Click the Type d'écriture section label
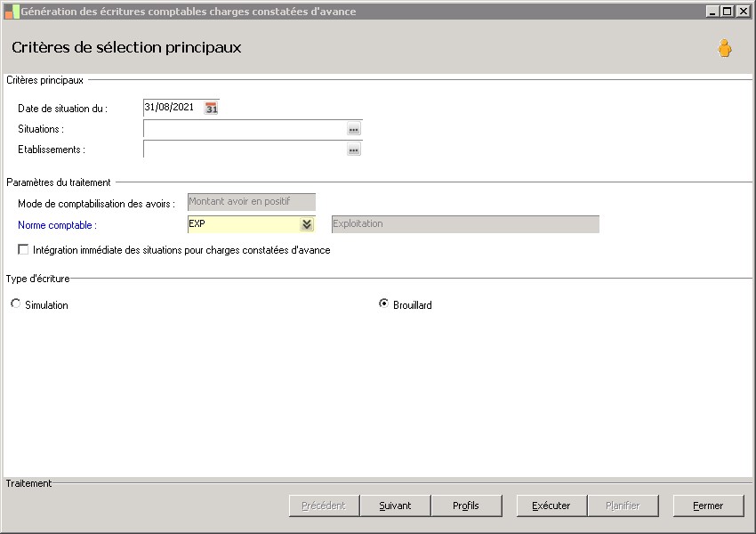Screen dimensions: 756x534 coord(37,279)
